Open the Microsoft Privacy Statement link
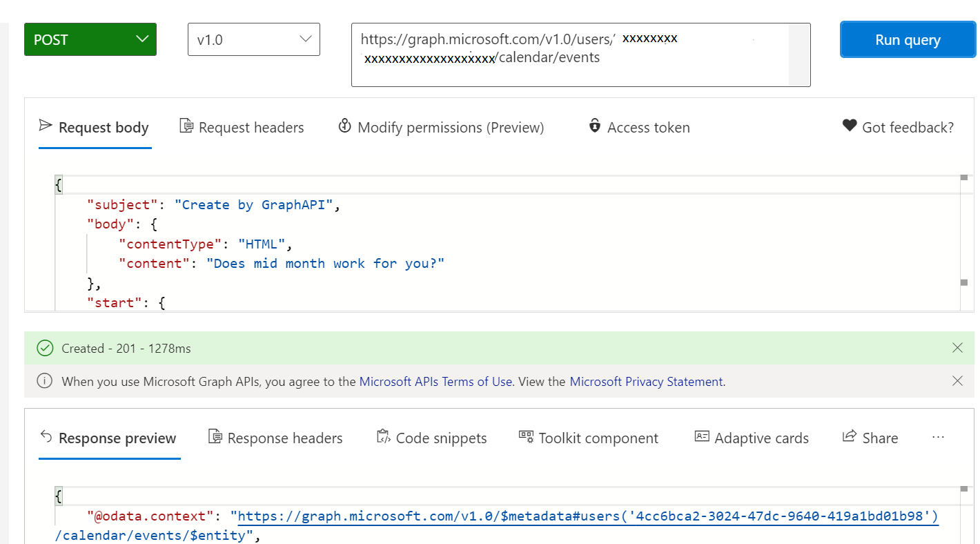The height and width of the screenshot is (544, 980). [646, 382]
